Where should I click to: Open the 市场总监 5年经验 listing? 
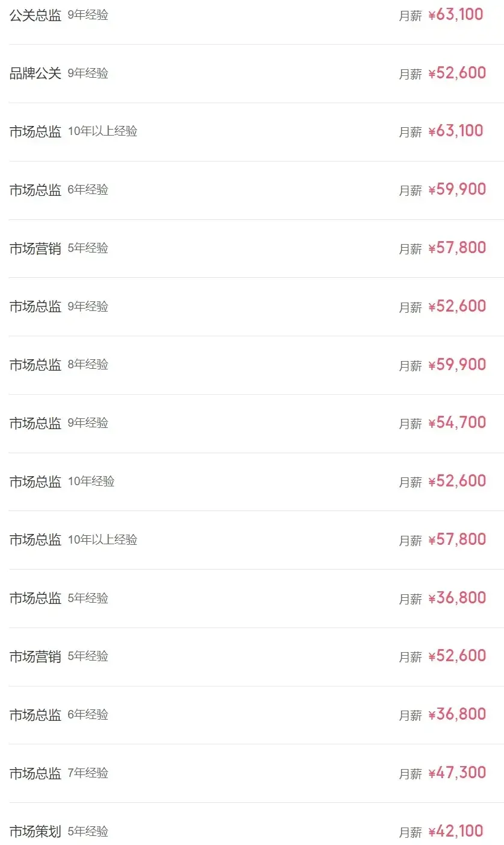(x=36, y=598)
